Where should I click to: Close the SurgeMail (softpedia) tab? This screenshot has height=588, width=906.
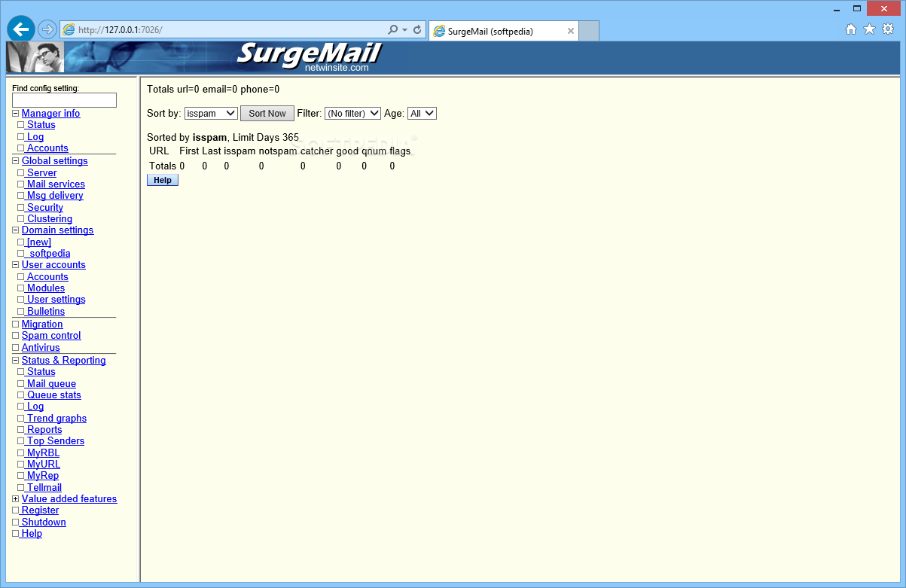coord(571,31)
